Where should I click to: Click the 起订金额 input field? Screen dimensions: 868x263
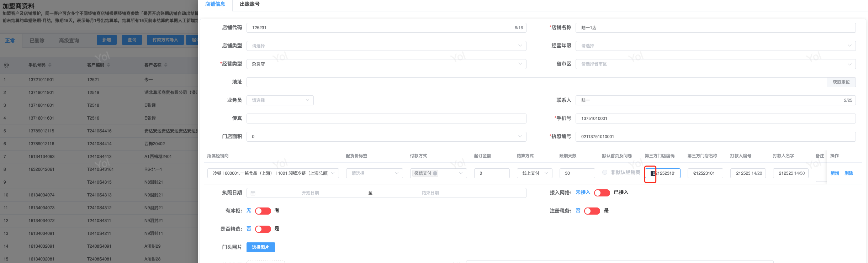click(492, 173)
